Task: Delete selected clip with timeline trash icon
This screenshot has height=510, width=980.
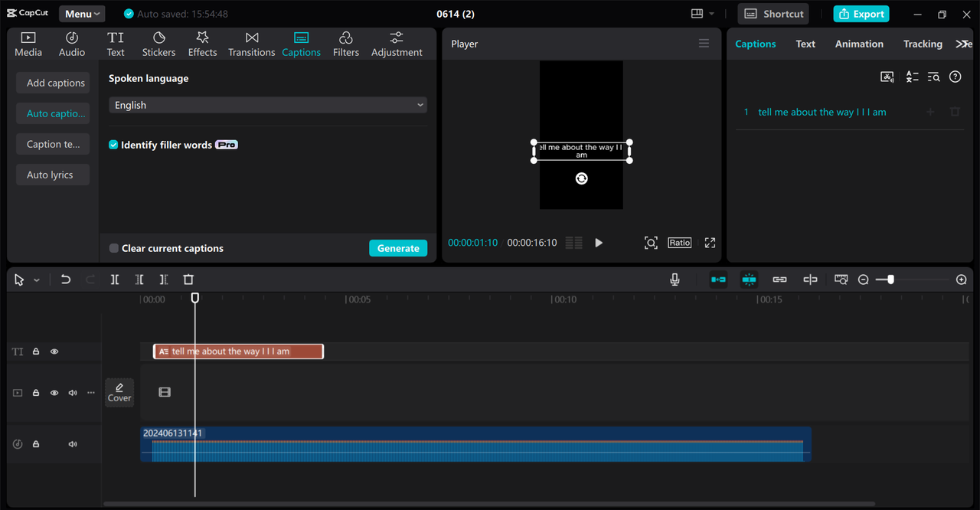Action: click(x=188, y=280)
